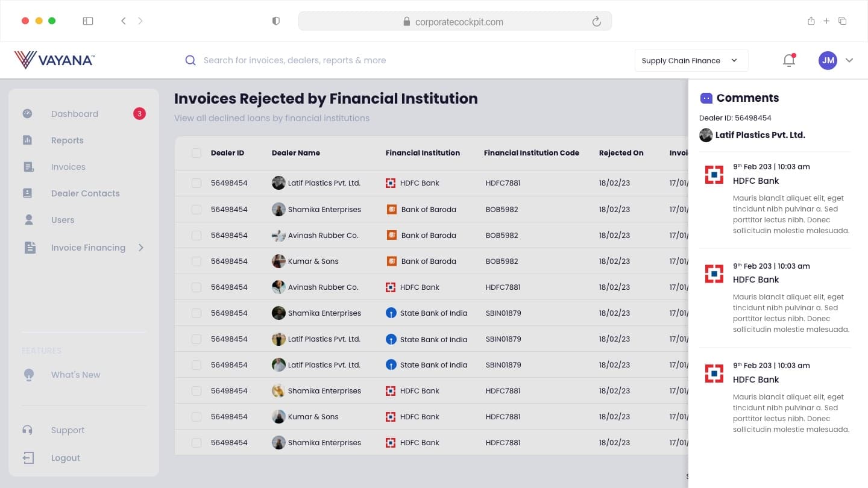Expand the user account menu chevron
This screenshot has width=868, height=488.
coord(849,60)
